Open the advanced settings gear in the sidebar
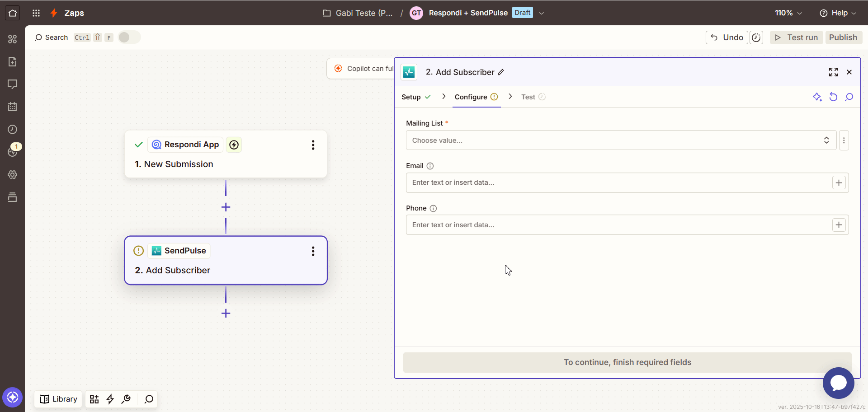Image resolution: width=868 pixels, height=412 pixels. pyautogui.click(x=13, y=175)
